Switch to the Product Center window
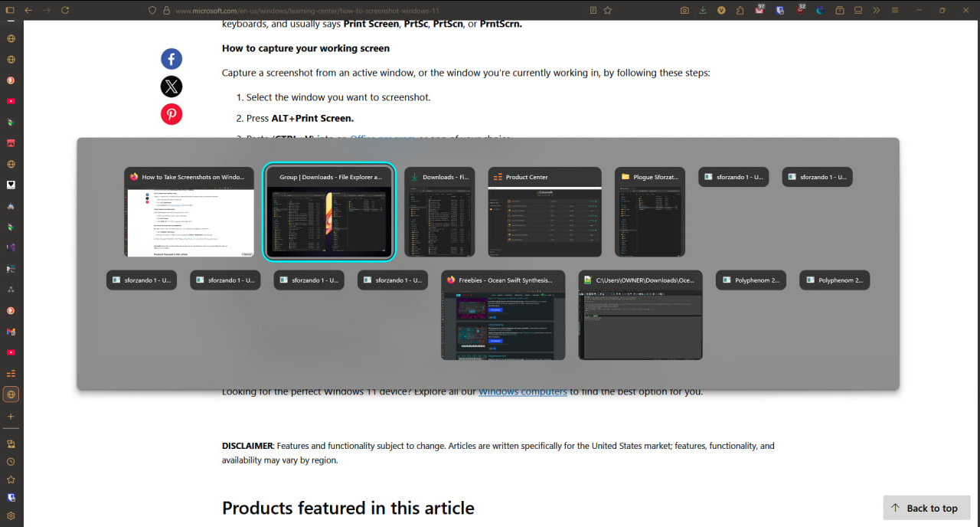Viewport: 980px width, 527px height. pyautogui.click(x=544, y=212)
